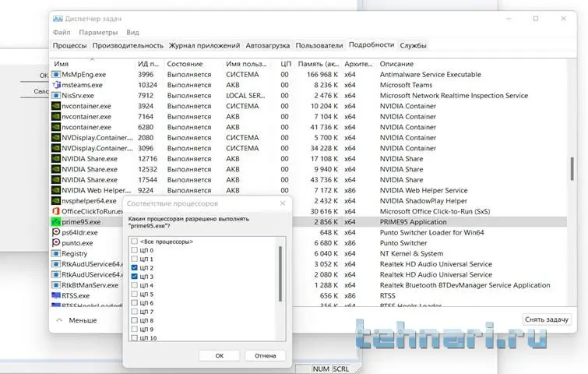Image resolution: width=588 pixels, height=374 pixels.
Task: Switch to the Производительность tab
Action: point(128,45)
